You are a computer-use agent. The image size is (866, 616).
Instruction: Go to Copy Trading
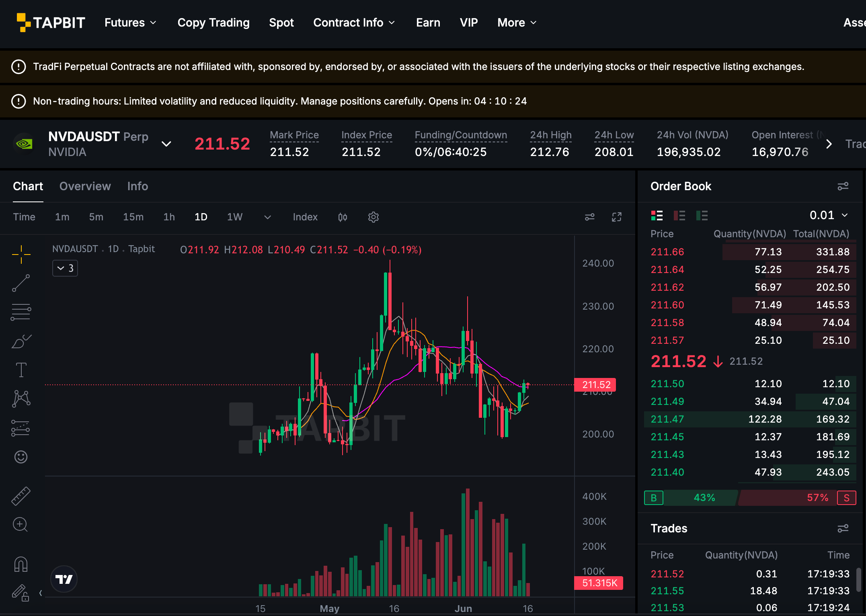pyautogui.click(x=213, y=23)
